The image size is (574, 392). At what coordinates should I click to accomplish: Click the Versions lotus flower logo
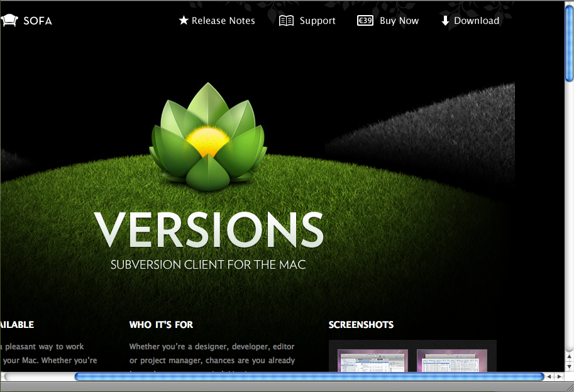208,137
